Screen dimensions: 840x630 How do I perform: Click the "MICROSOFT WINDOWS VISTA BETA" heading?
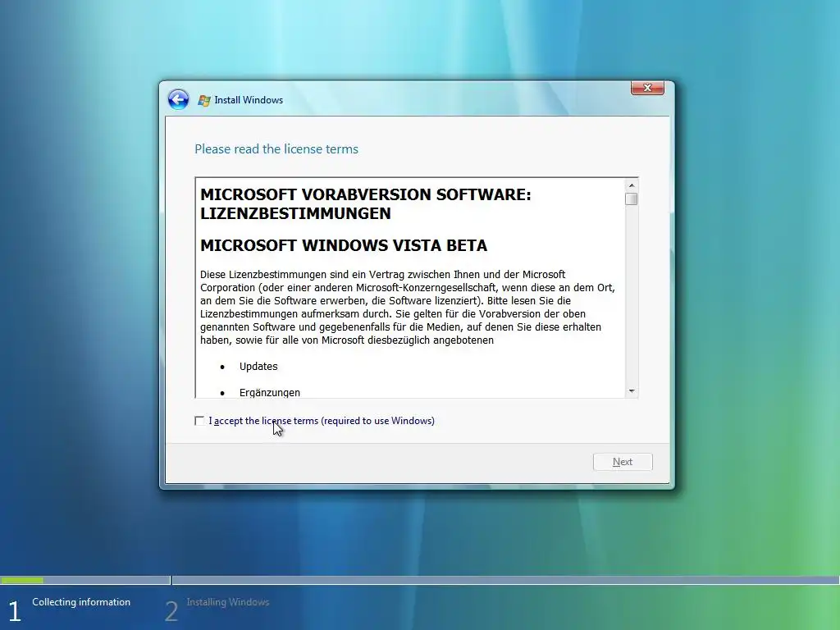pyautogui.click(x=344, y=245)
